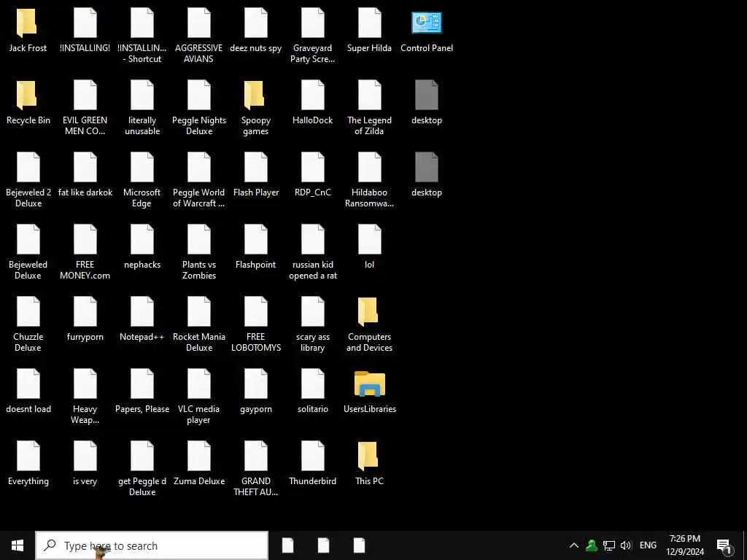Click the FREE LOBOTOMYS icon
This screenshot has width=747, height=560.
pyautogui.click(x=256, y=311)
